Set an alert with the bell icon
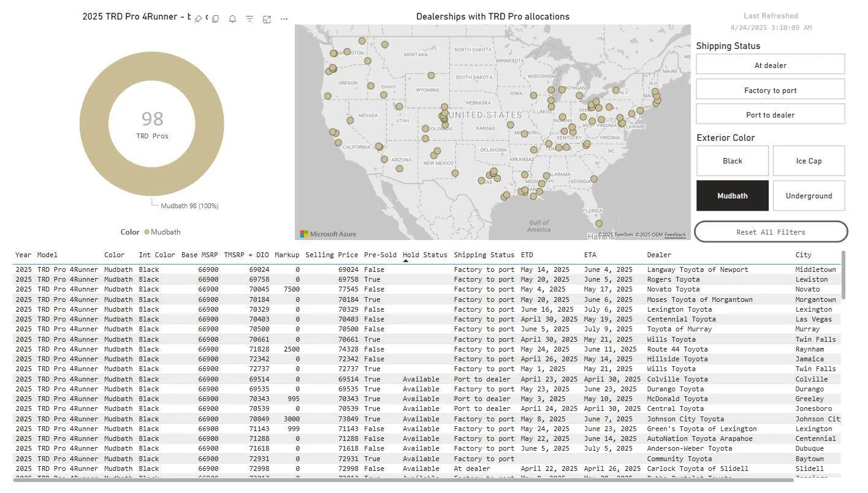 point(232,19)
